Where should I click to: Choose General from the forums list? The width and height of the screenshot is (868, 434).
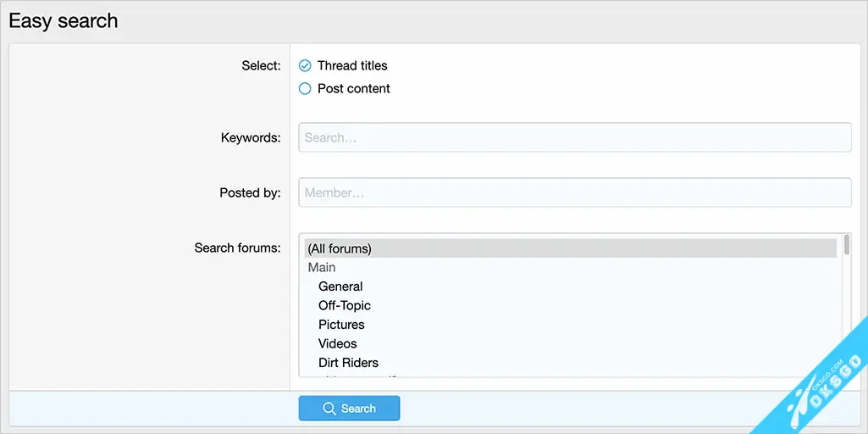[x=340, y=287]
